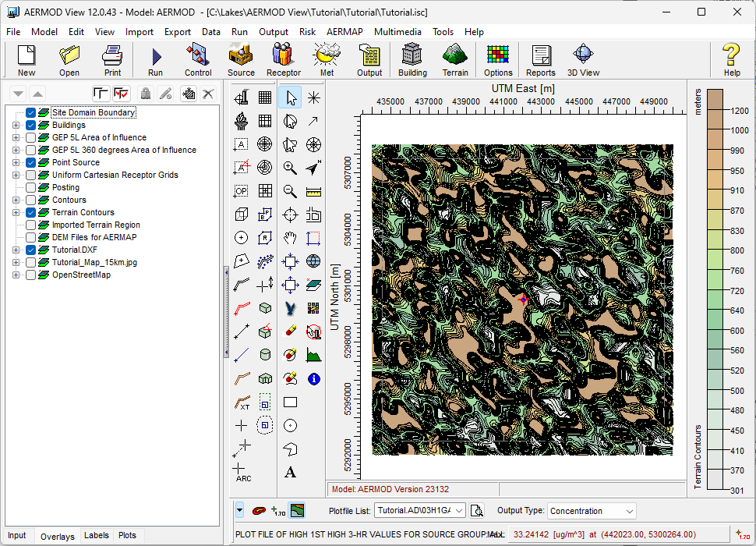Image resolution: width=756 pixels, height=546 pixels.
Task: Expand the Point Source tree node
Action: (x=16, y=162)
